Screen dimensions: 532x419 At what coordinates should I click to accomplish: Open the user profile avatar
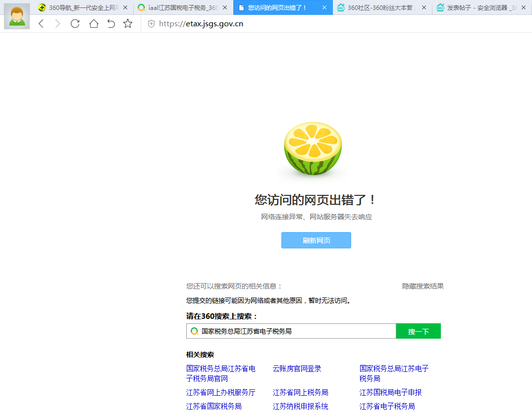[x=16, y=16]
